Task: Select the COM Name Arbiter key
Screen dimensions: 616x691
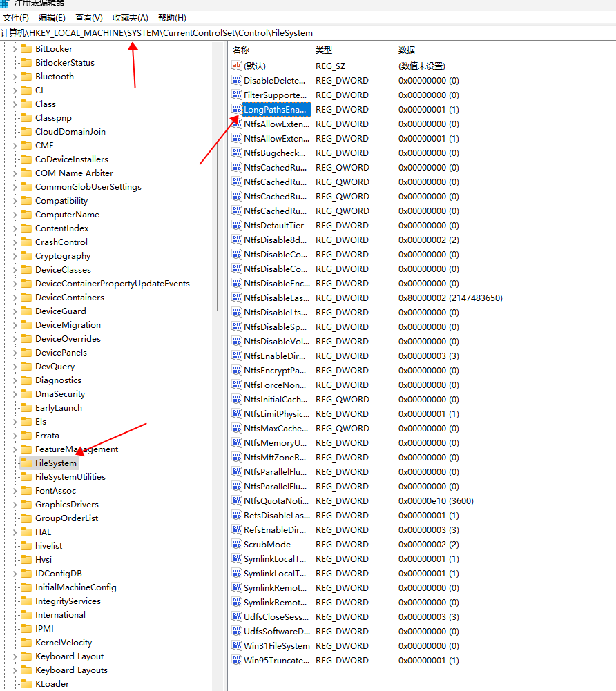Action: (74, 173)
